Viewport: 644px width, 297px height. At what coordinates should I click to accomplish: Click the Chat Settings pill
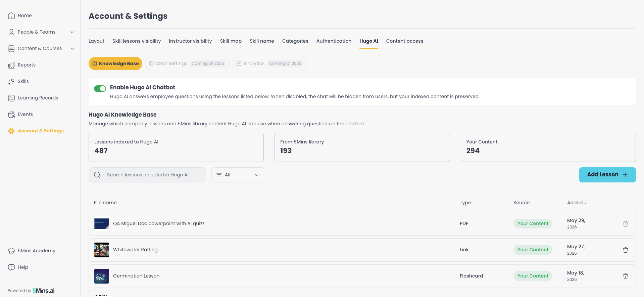[187, 63]
